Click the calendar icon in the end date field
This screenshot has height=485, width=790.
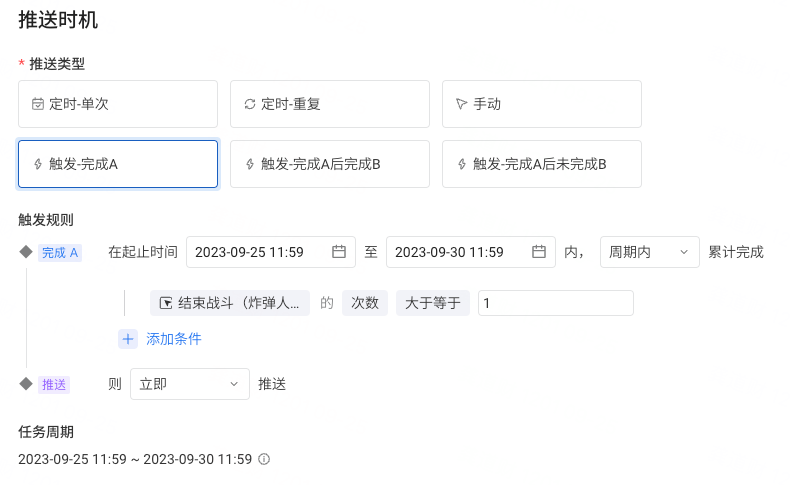tap(539, 252)
